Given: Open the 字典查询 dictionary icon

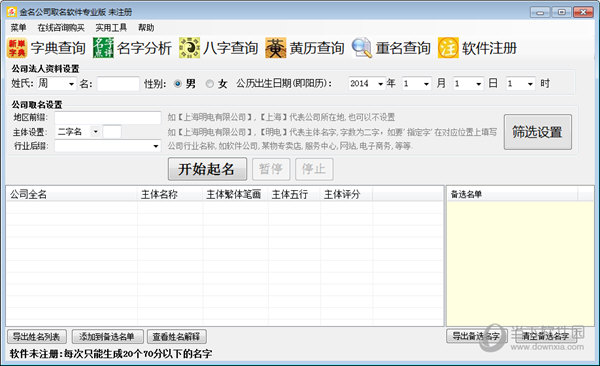Looking at the screenshot, I should (x=17, y=48).
